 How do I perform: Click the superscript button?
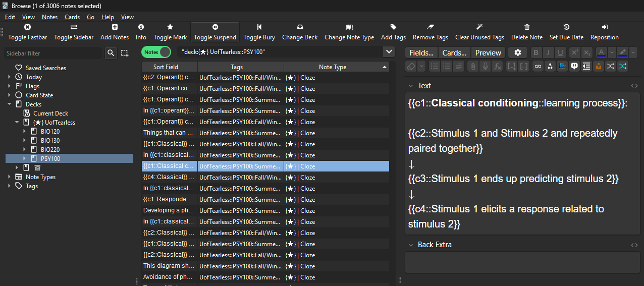click(x=574, y=52)
